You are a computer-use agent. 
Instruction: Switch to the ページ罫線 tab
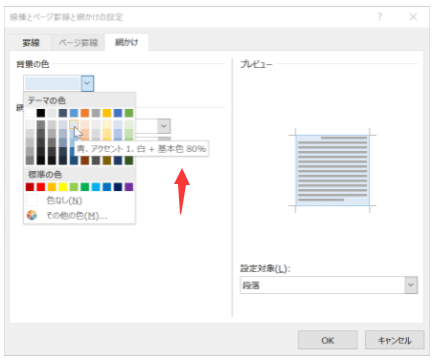click(78, 43)
